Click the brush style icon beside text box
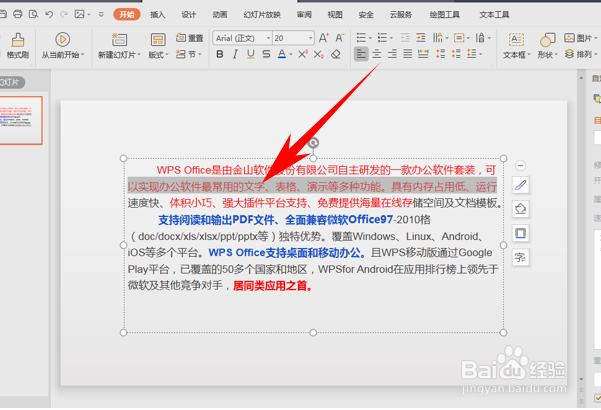The height and width of the screenshot is (410, 601). 521,185
